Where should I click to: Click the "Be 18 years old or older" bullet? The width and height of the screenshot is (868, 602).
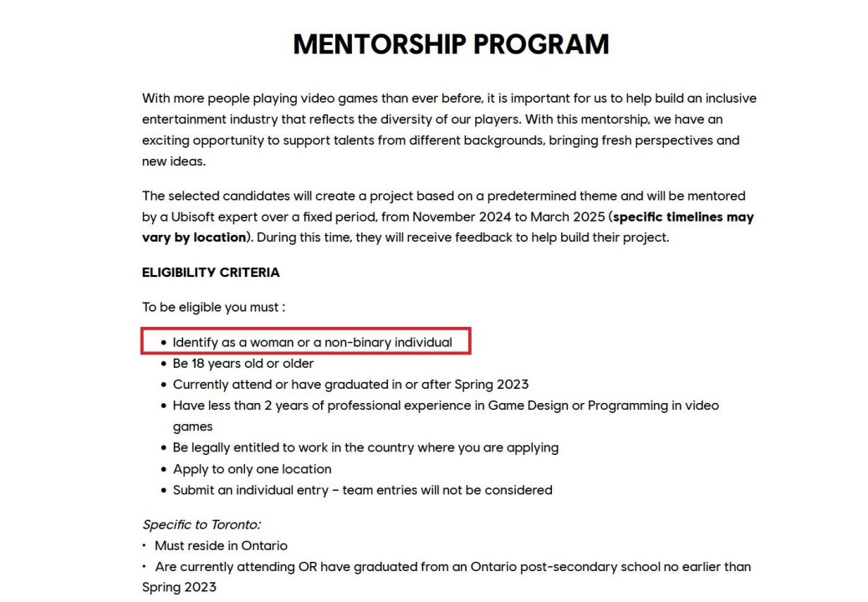tap(243, 364)
